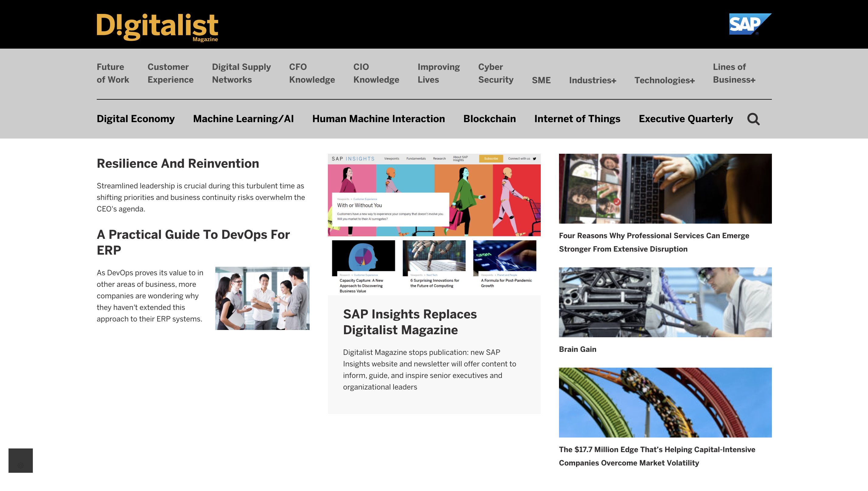Expand the Industries+ menu

tap(593, 80)
